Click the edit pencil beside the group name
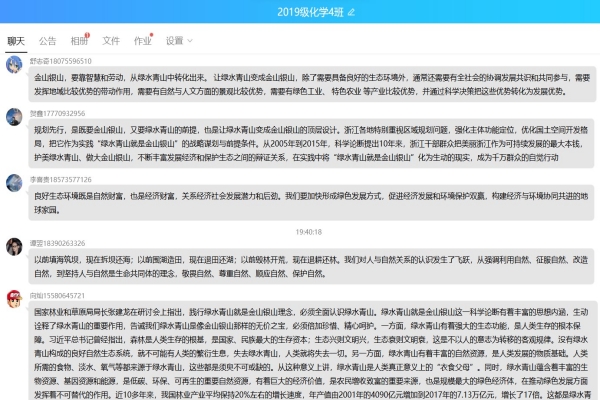This screenshot has height=400, width=600. 351,11
